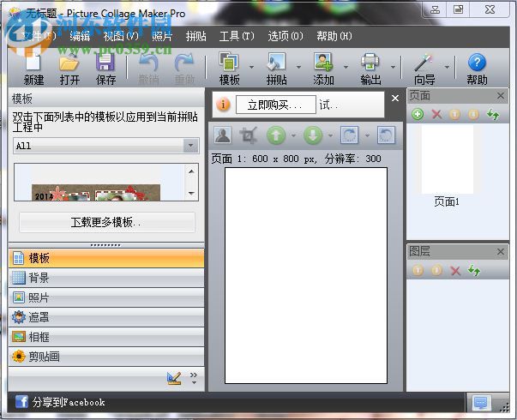Click the Facebook icon in the status bar
The width and height of the screenshot is (517, 420).
click(21, 402)
